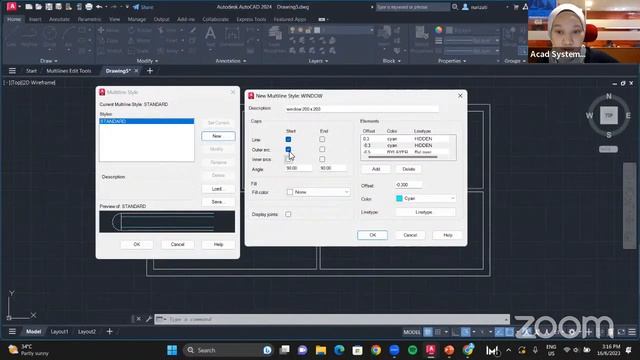The width and height of the screenshot is (640, 360).
Task: Expand the Block panel
Action: [391, 61]
